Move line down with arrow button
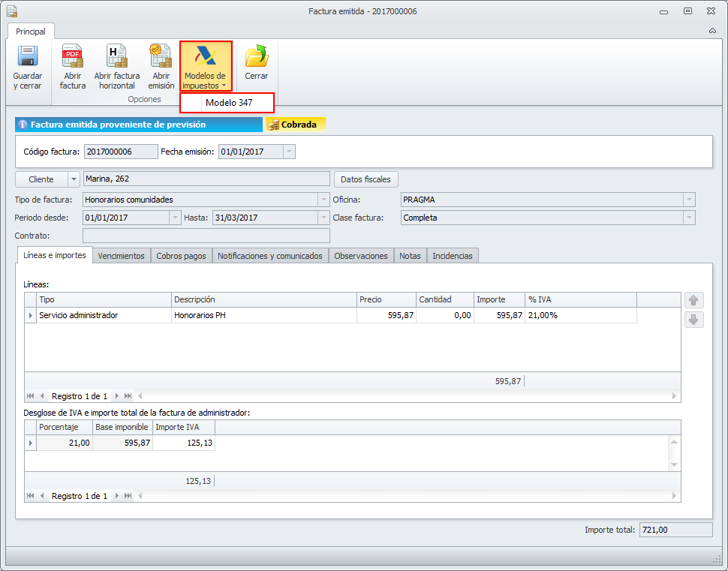The height and width of the screenshot is (571, 728). pyautogui.click(x=693, y=320)
